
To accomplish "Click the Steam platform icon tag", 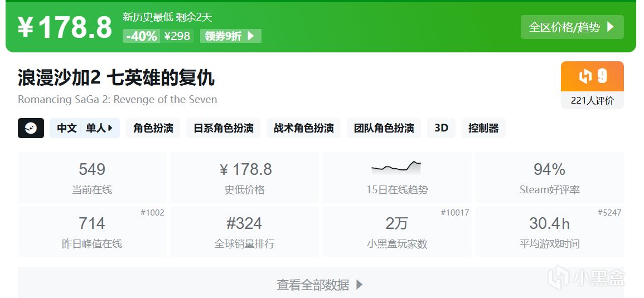I will 31,128.
